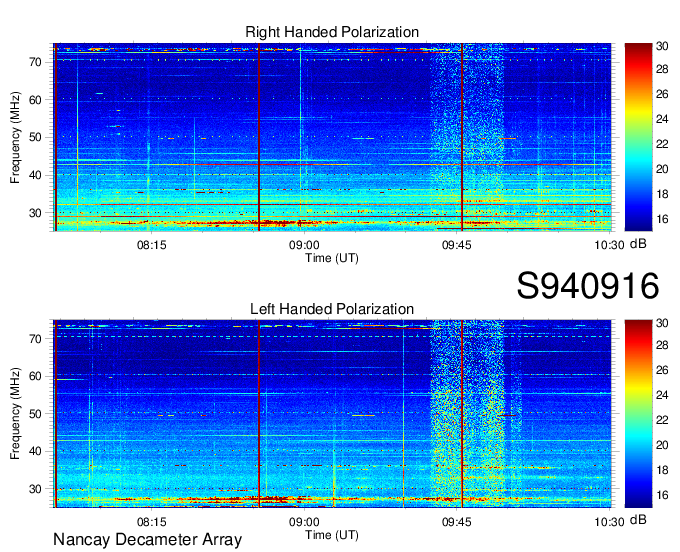Click the 16 dB value on Right Handed colorbar
680x552 pixels.
662,219
